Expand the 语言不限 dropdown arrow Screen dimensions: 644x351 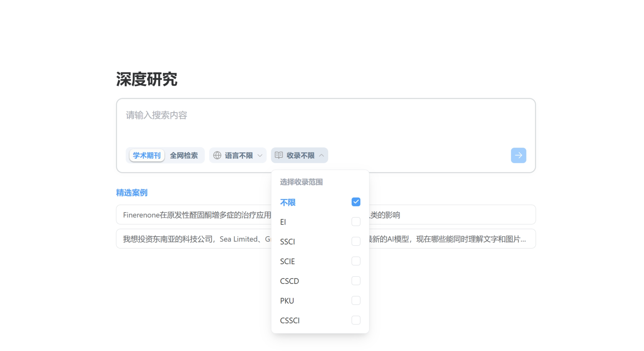click(x=260, y=155)
